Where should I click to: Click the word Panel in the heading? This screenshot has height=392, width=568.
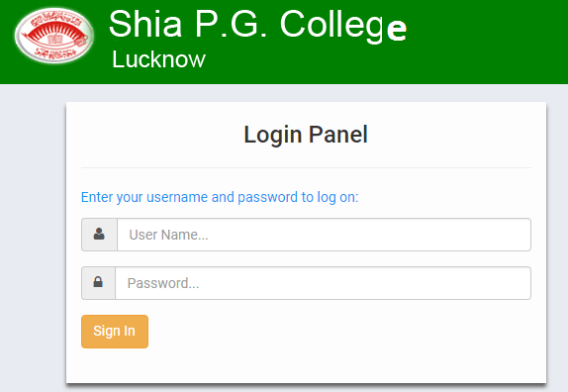[x=338, y=135]
